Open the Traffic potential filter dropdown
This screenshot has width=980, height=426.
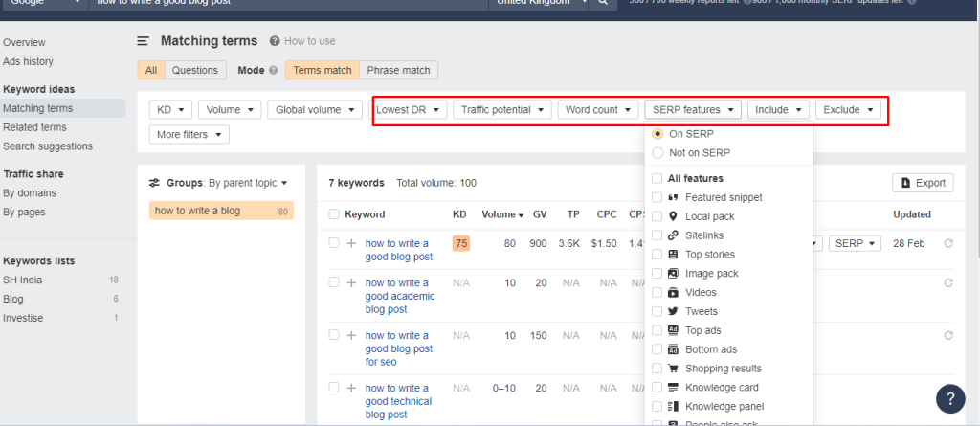pyautogui.click(x=502, y=109)
